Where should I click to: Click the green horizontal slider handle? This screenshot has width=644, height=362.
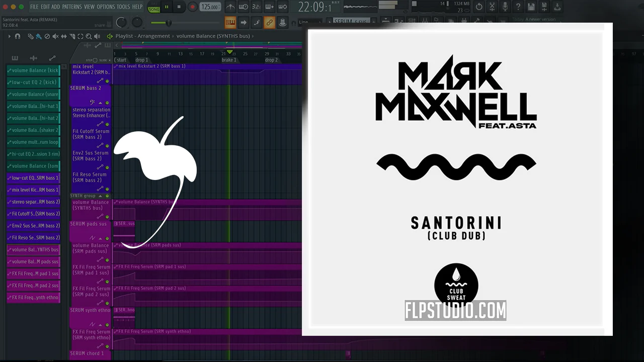coord(168,23)
